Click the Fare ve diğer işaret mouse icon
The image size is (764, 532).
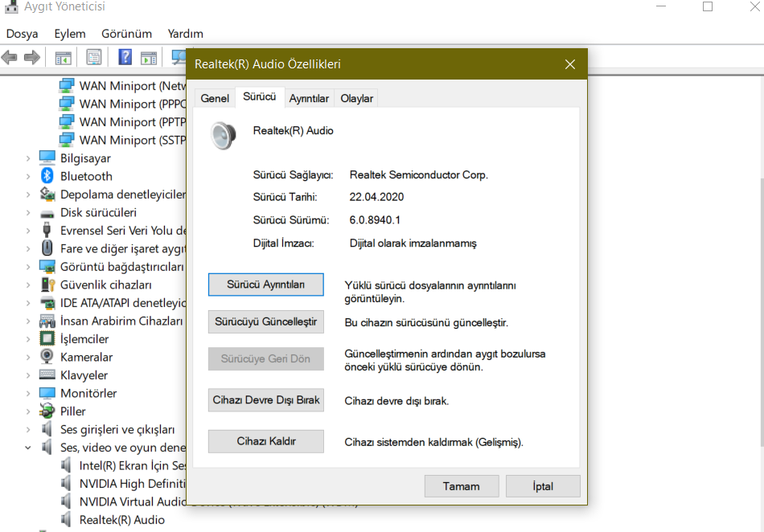click(x=47, y=248)
